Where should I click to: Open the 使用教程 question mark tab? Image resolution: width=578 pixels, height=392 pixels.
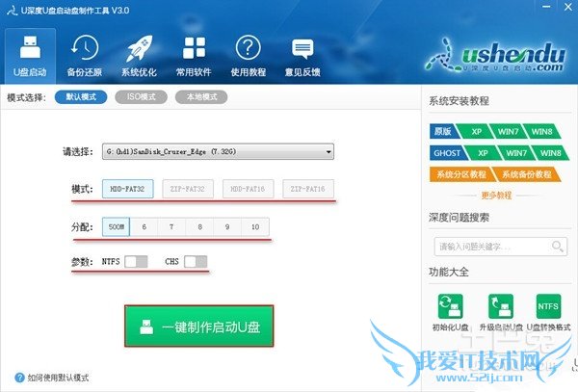tap(249, 56)
